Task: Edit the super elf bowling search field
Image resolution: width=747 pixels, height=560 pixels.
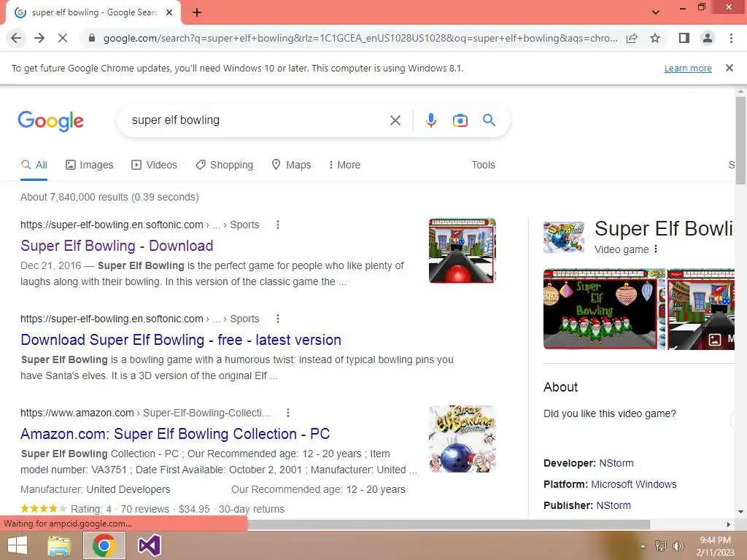Action: [x=258, y=120]
